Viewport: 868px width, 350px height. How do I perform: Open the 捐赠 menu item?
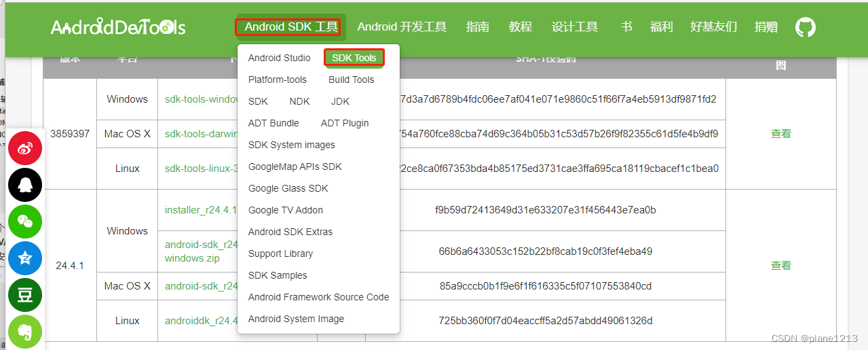pos(766,27)
